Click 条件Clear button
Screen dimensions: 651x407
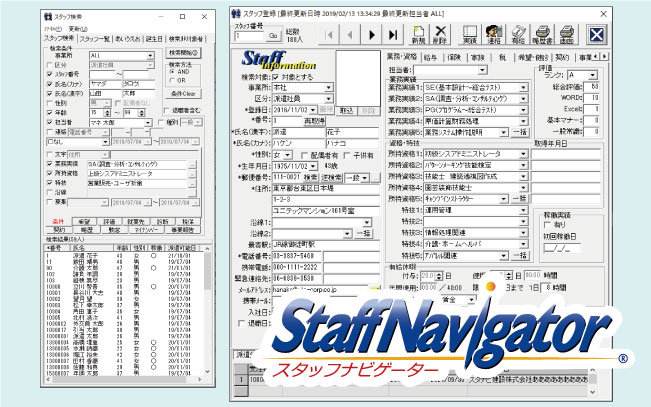(183, 94)
